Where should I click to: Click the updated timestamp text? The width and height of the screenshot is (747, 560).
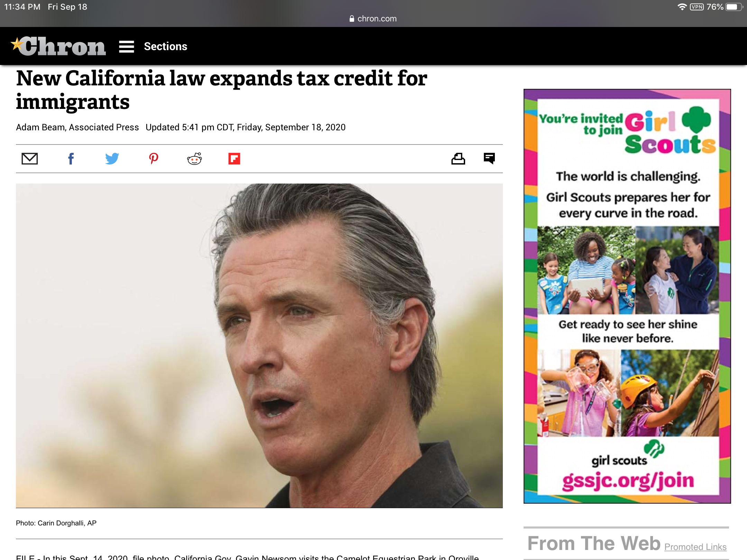(x=246, y=127)
